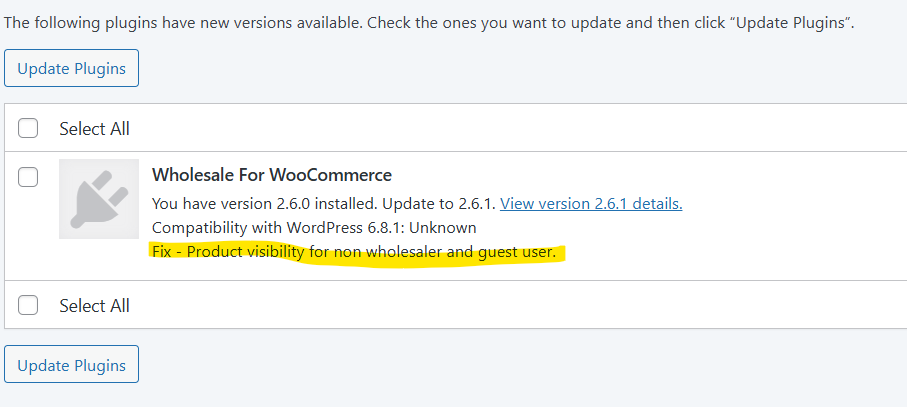The height and width of the screenshot is (407, 907).
Task: Click the top Update Plugins button
Action: click(x=71, y=68)
